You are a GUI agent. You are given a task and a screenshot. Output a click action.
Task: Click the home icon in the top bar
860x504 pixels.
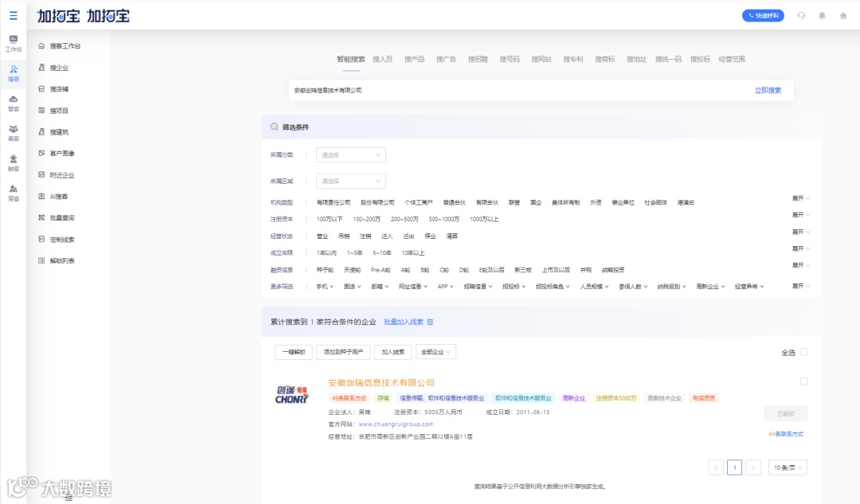pyautogui.click(x=843, y=16)
